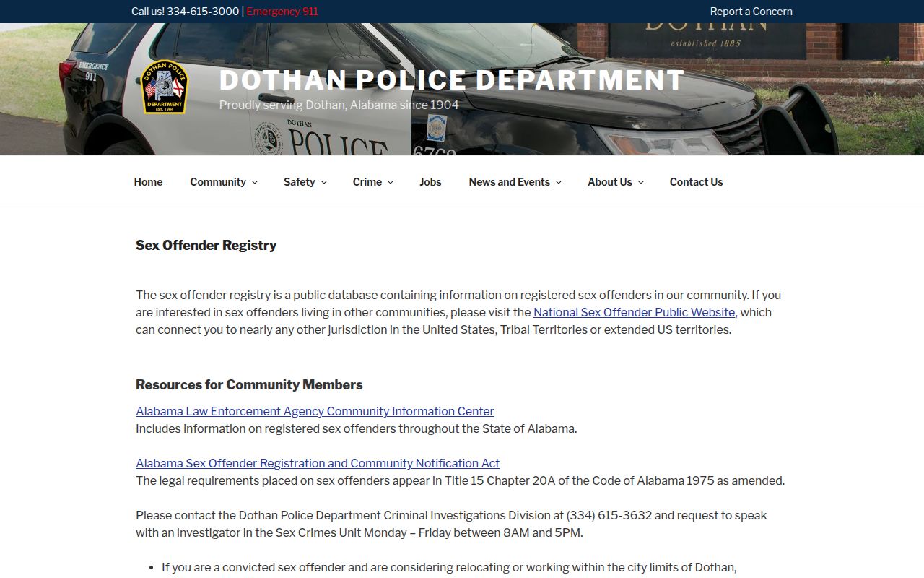Open the Contact Us page
The height and width of the screenshot is (578, 924).
[x=696, y=182]
